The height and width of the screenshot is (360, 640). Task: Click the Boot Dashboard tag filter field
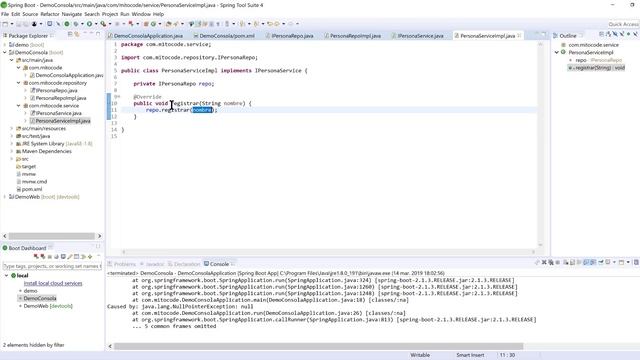tap(52, 266)
